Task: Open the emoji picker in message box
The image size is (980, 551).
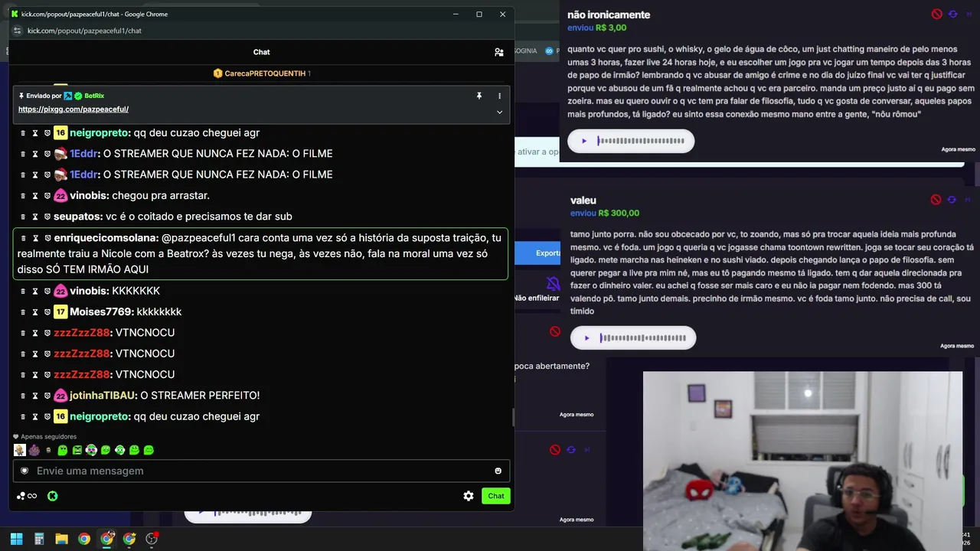Action: point(498,471)
